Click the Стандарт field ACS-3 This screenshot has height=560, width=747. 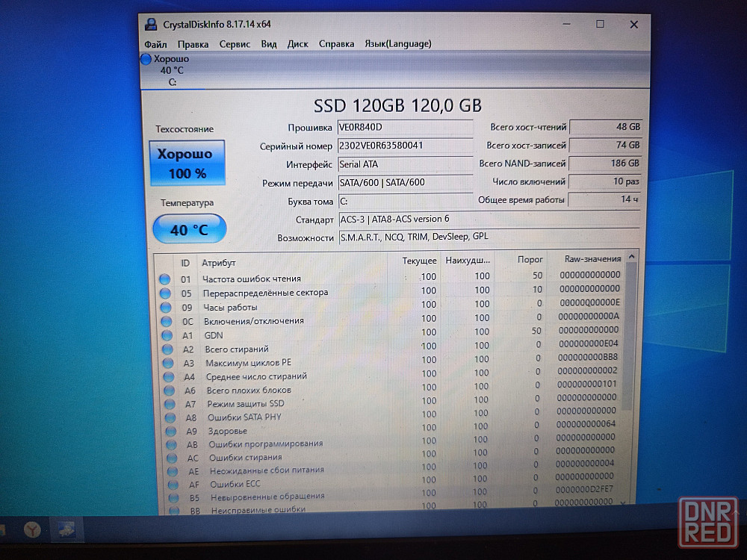click(489, 219)
